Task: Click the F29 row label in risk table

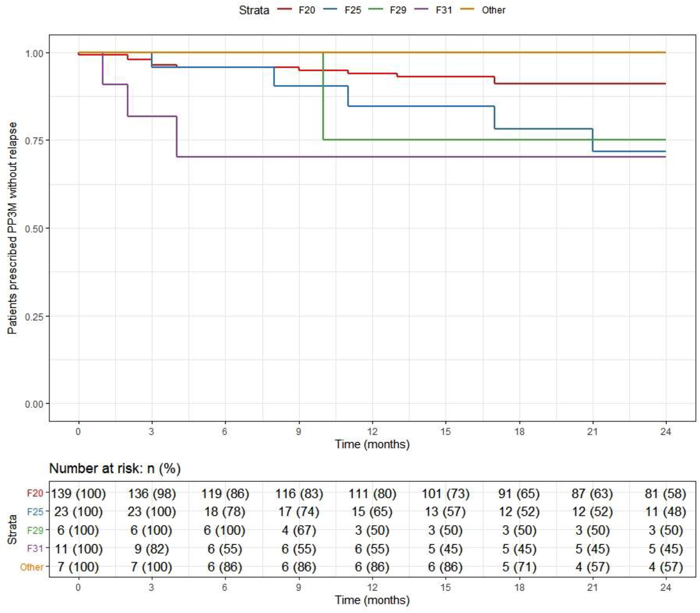Action: coord(35,530)
